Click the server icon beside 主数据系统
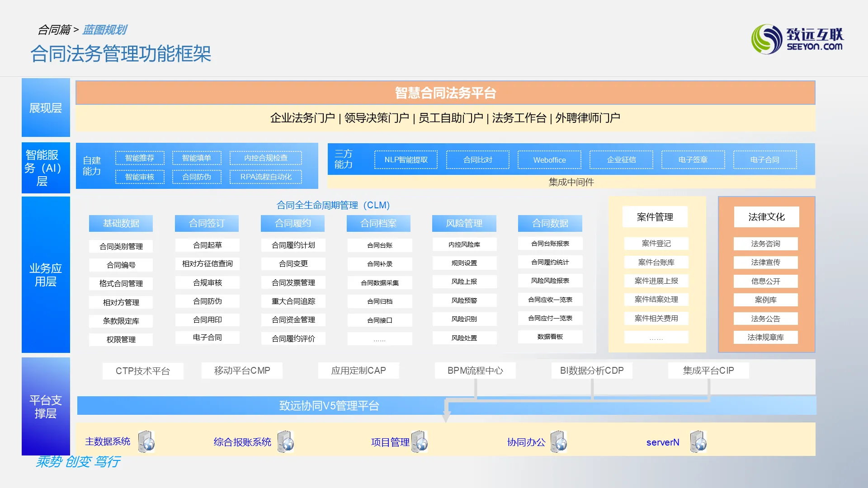This screenshot has width=868, height=488. click(x=146, y=441)
